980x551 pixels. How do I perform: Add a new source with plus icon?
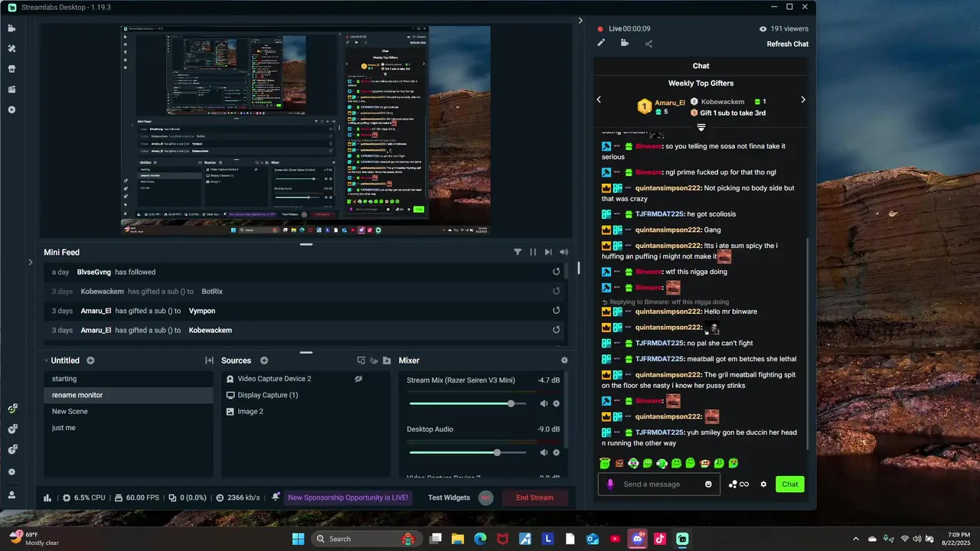(x=264, y=360)
